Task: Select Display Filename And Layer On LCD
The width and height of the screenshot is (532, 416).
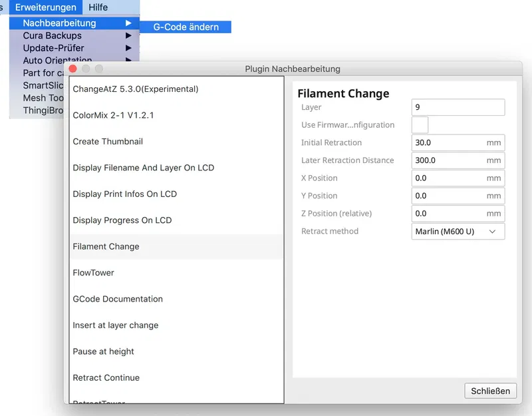Action: pyautogui.click(x=176, y=168)
